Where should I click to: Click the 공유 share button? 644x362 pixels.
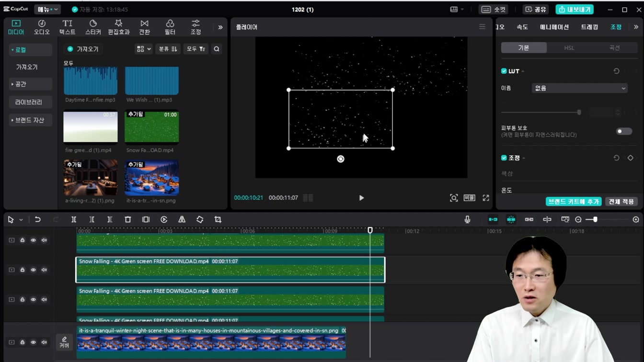click(536, 9)
